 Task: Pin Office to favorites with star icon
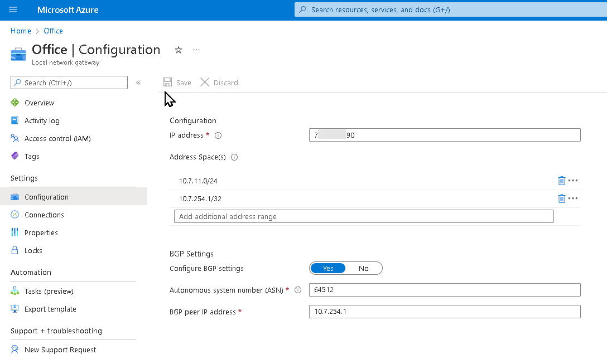click(x=178, y=50)
